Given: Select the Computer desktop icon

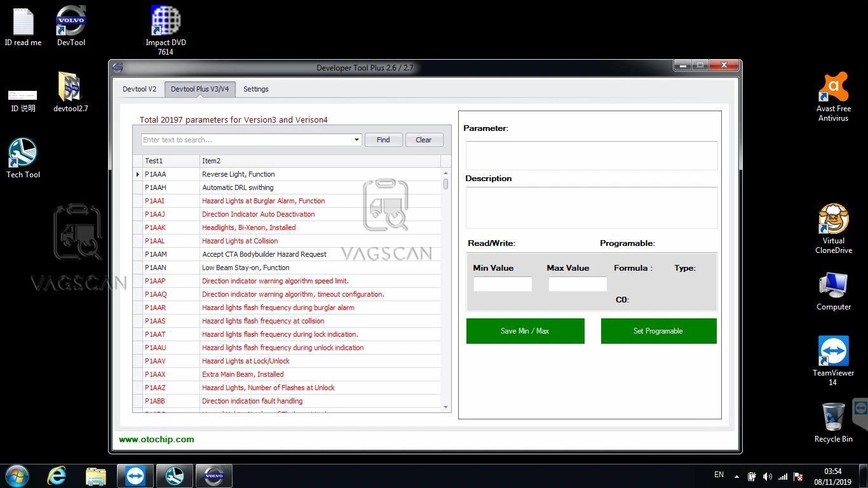Looking at the screenshot, I should (x=834, y=291).
